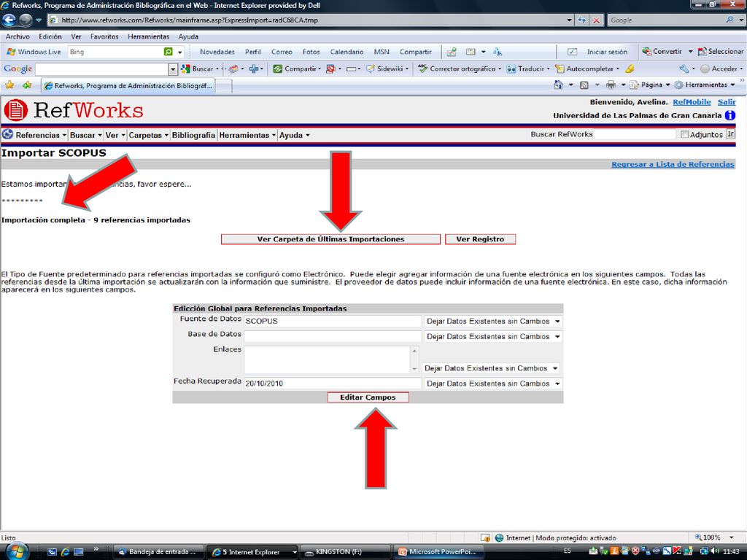This screenshot has height=560, width=747.
Task: Click the Fuente de Datos SCOPUS text field
Action: (x=333, y=321)
